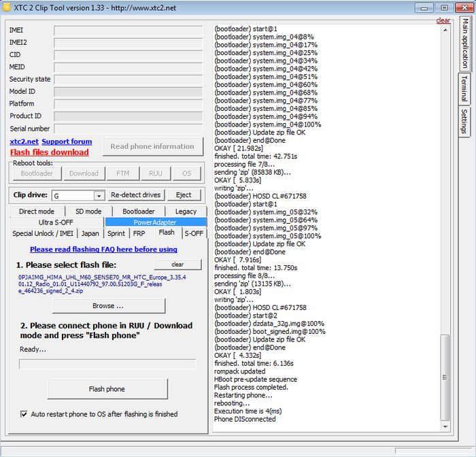
Task: Open the Settings vertical tab
Action: (x=464, y=121)
